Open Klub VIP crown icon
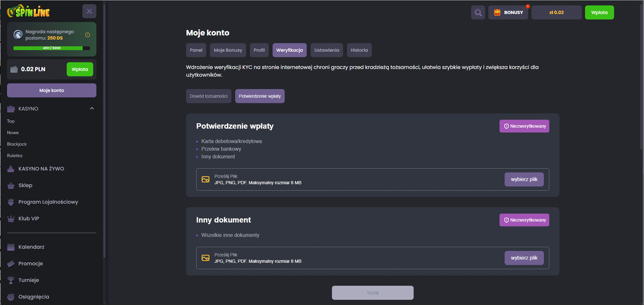This screenshot has height=305, width=644. pos(11,219)
